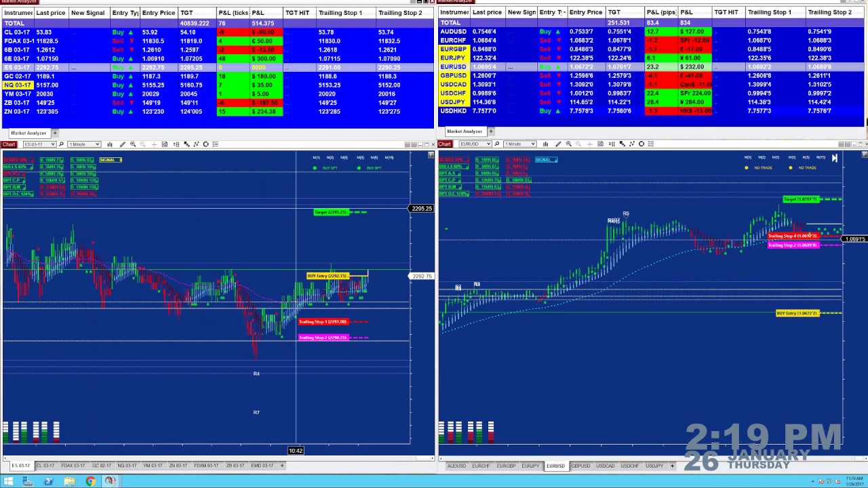Click the Windows Start button
The height and width of the screenshot is (488, 868).
[9, 481]
